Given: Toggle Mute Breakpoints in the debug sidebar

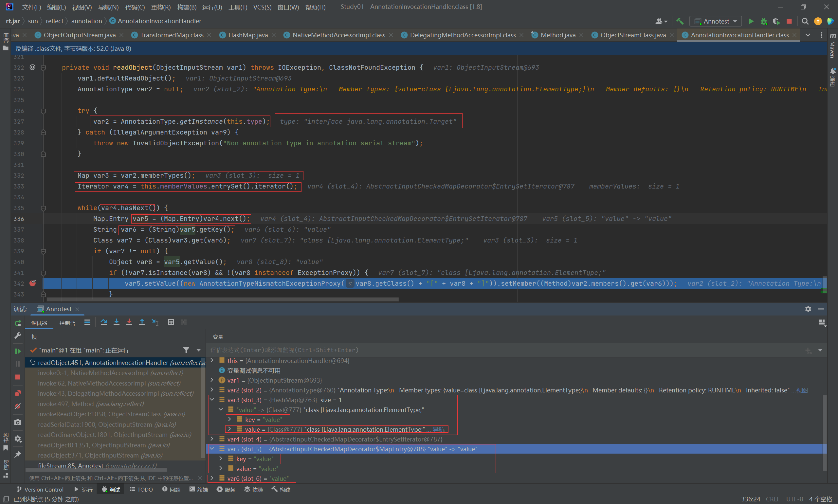Looking at the screenshot, I should pyautogui.click(x=18, y=406).
